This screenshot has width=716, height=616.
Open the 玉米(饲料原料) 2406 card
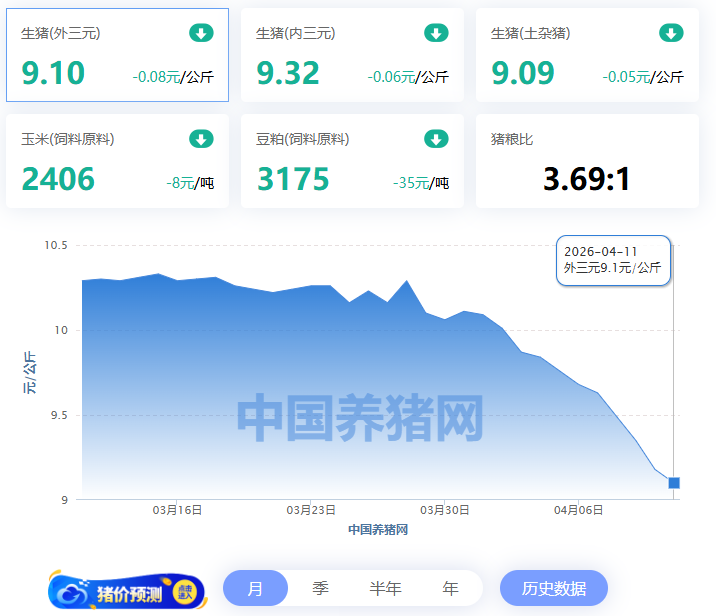pos(117,162)
